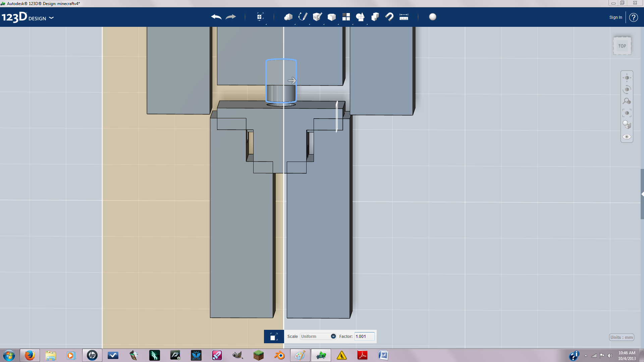Image resolution: width=644 pixels, height=362 pixels.
Task: Open the 123D Design application menu
Action: point(28,17)
